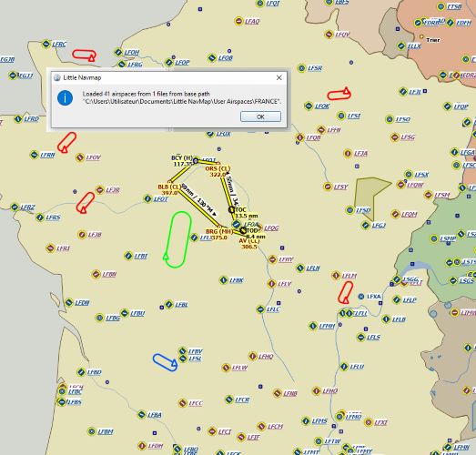The width and height of the screenshot is (476, 455).
Task: Select the red holding pattern next to LFRC
Action: pos(85,56)
